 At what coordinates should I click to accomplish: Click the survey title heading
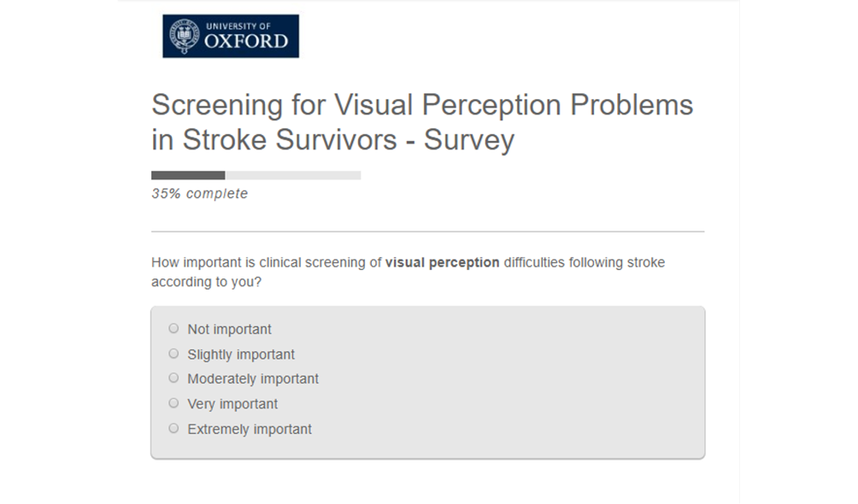(422, 121)
